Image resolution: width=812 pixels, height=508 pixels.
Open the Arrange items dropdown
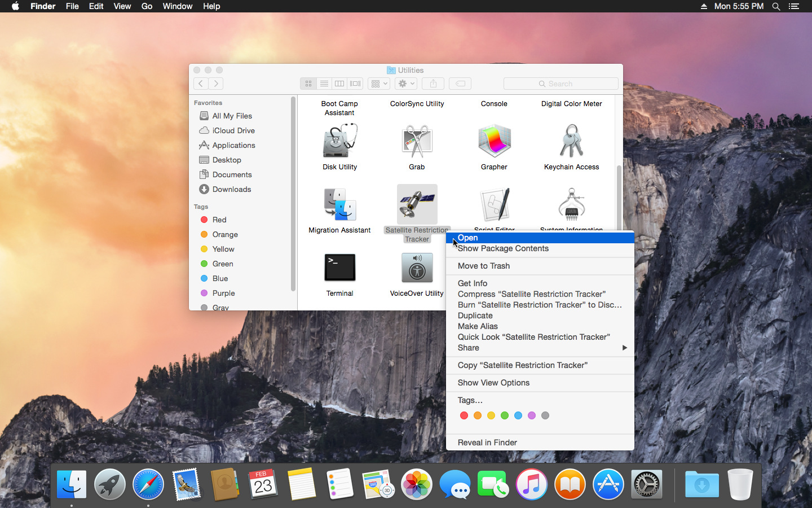point(379,84)
